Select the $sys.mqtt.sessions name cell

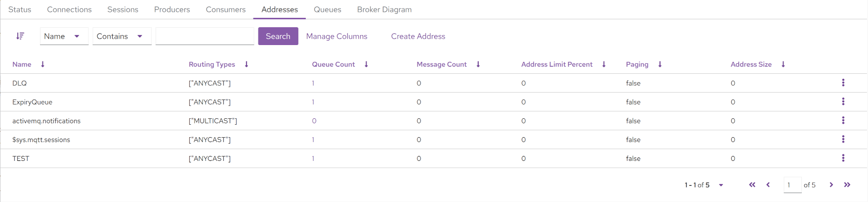point(41,140)
